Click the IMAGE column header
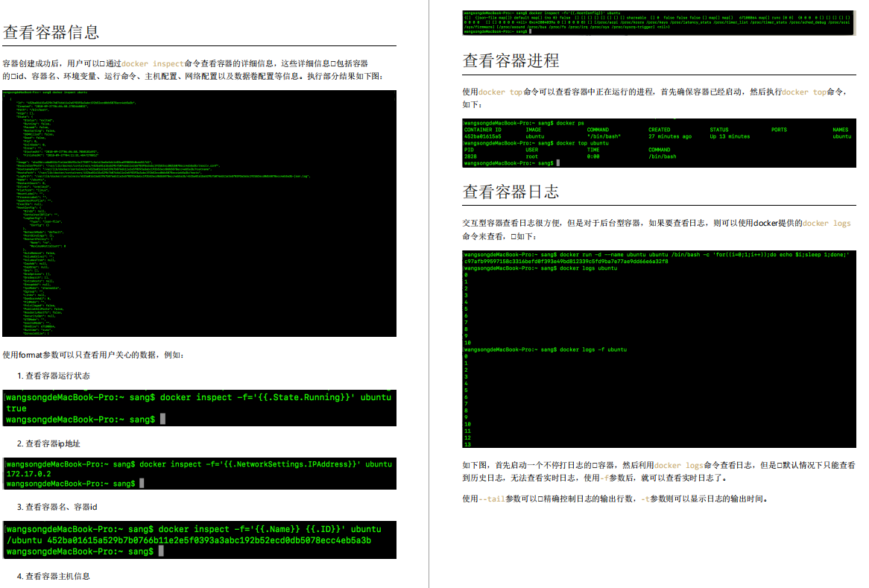869x588 pixels. coord(533,130)
